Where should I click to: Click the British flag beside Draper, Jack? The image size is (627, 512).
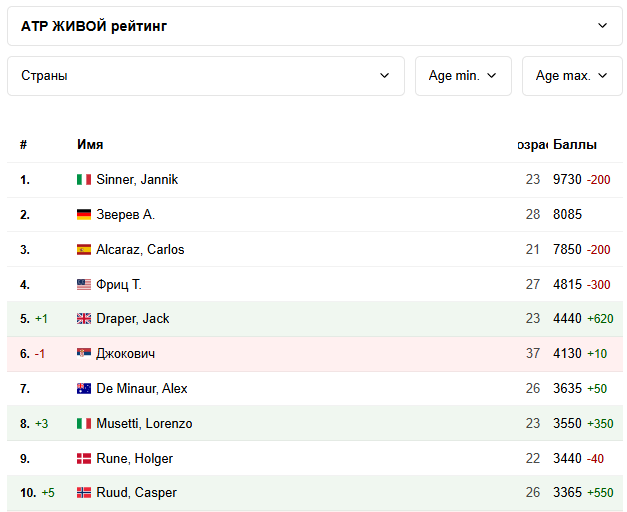84,319
